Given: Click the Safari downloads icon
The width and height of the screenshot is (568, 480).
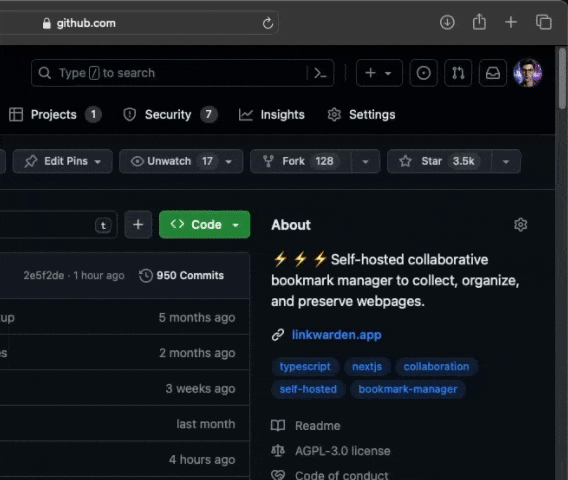Looking at the screenshot, I should click(x=447, y=22).
